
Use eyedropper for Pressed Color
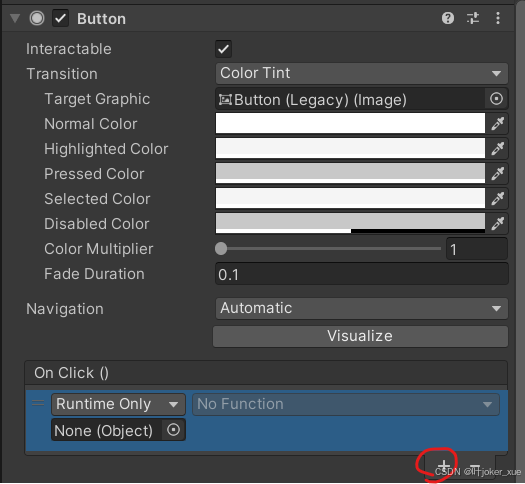coord(498,173)
